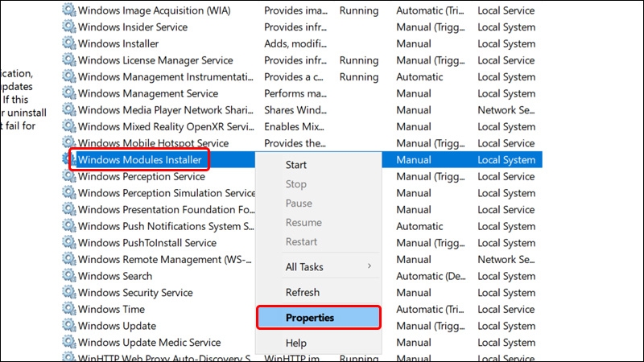Click the gear icon beside Windows Insider Service
644x362 pixels.
coord(69,27)
